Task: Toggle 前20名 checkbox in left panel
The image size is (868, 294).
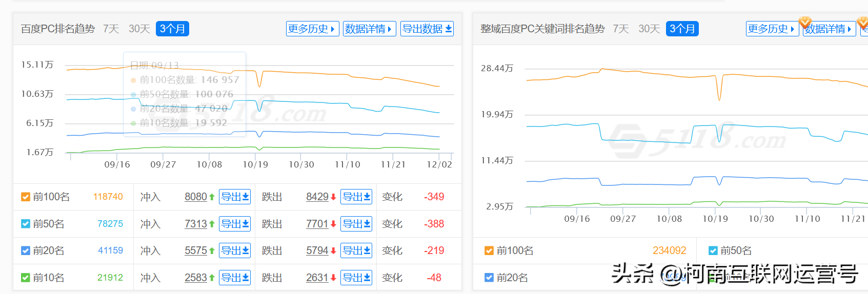Action: [x=26, y=250]
